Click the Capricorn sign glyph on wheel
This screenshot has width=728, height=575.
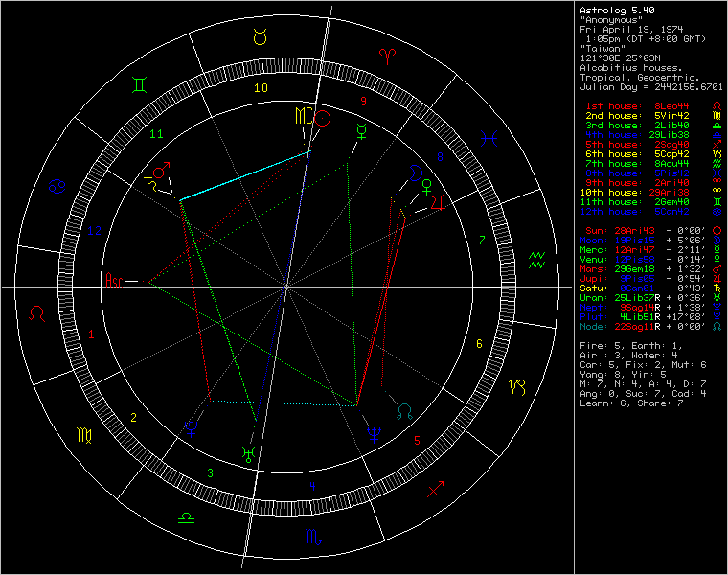click(516, 386)
